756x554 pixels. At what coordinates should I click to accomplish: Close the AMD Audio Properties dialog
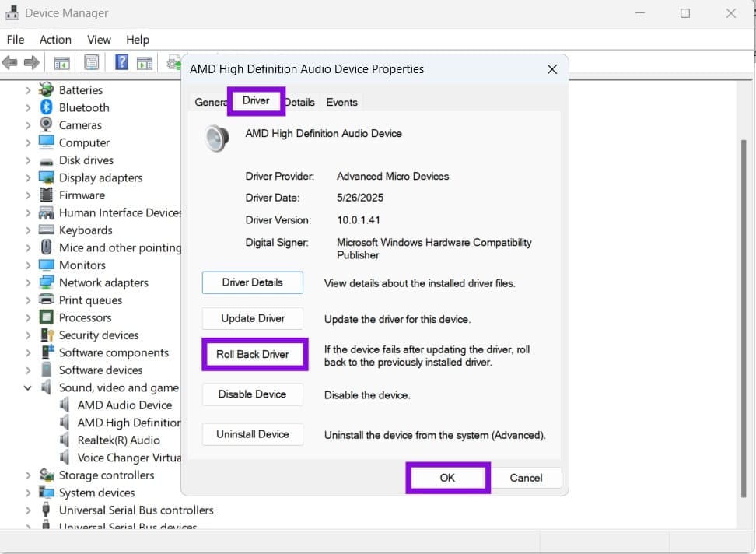[552, 69]
